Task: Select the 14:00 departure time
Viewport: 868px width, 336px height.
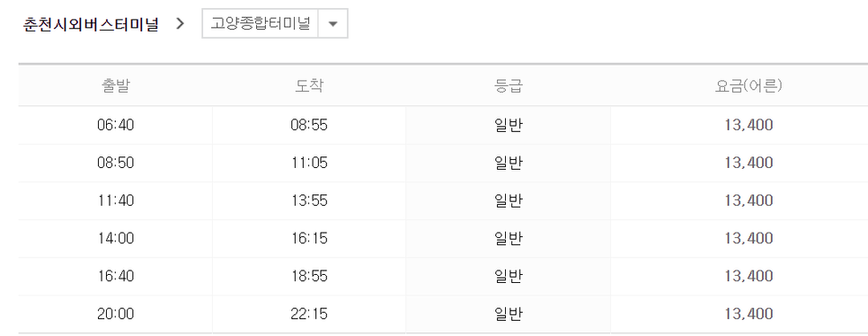Action: coord(116,238)
